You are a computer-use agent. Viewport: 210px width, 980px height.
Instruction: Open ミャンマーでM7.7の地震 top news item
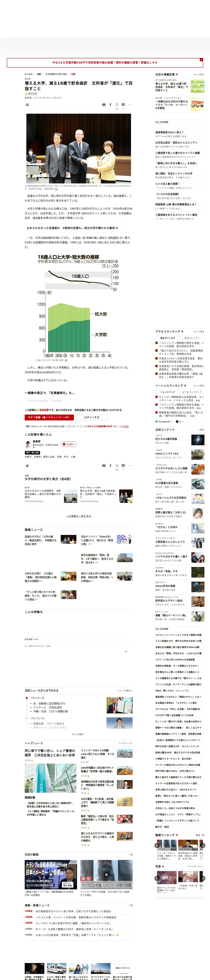98,754
